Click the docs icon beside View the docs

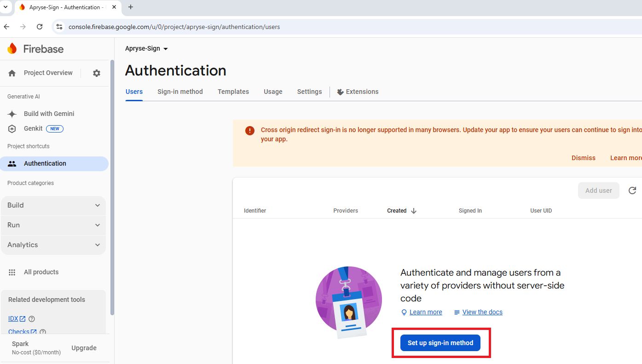click(457, 312)
